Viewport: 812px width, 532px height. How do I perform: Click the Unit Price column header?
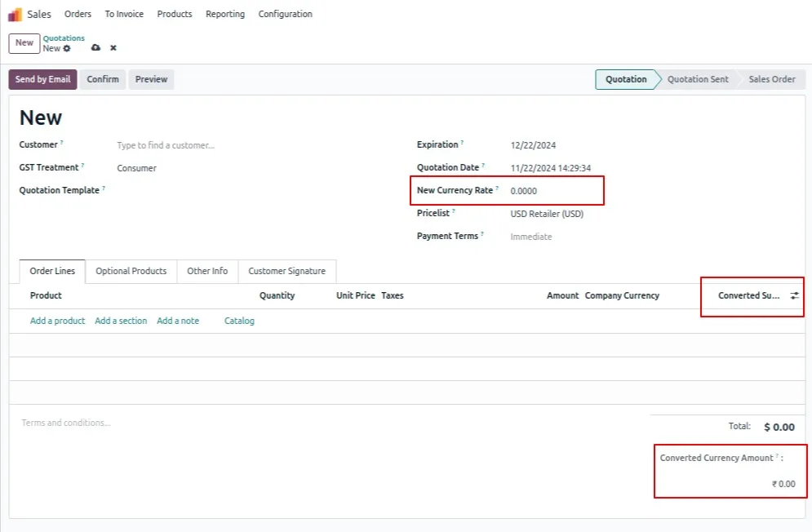[x=355, y=295]
